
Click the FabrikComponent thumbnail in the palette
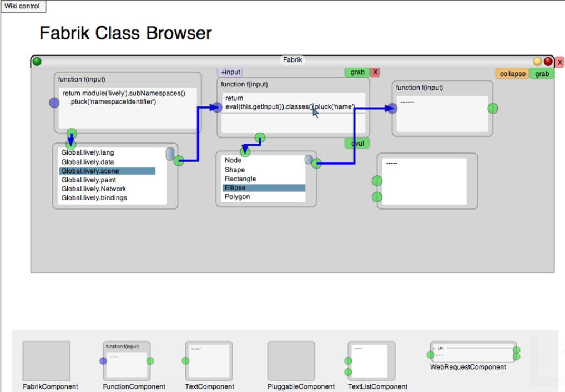pos(47,361)
